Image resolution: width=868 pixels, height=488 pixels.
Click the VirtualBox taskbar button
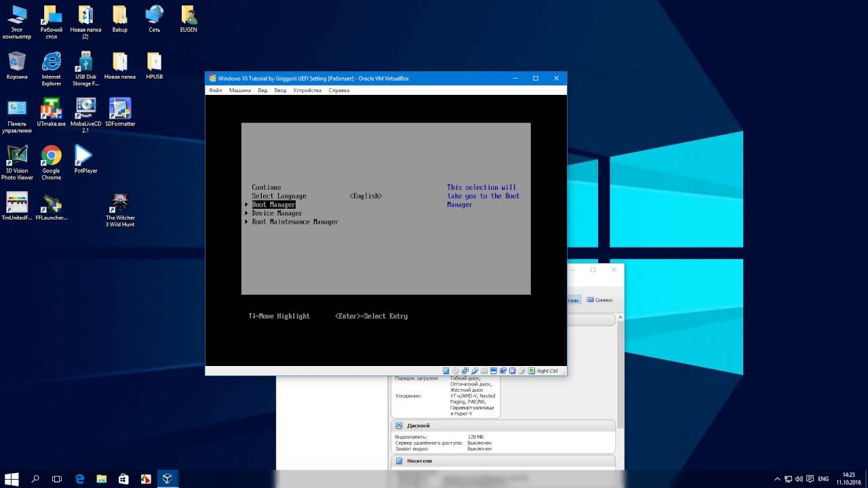(167, 479)
